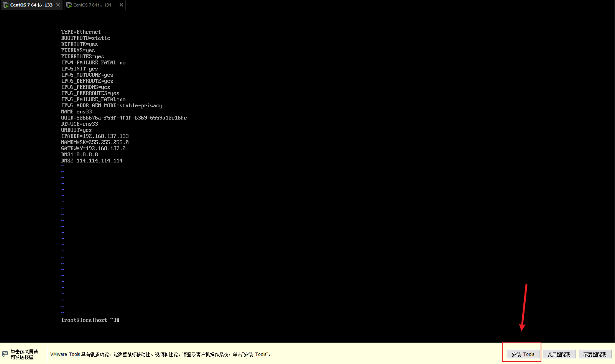
Task: Click the NAMEMASK=255.255.255.0 line
Action: point(95,142)
